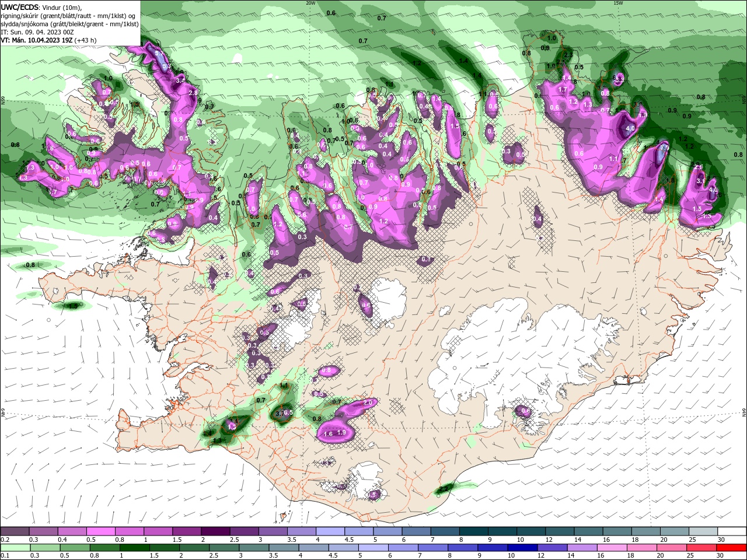Click the '0.2' label on the snow scale
The width and height of the screenshot is (747, 560).
[x=4, y=540]
